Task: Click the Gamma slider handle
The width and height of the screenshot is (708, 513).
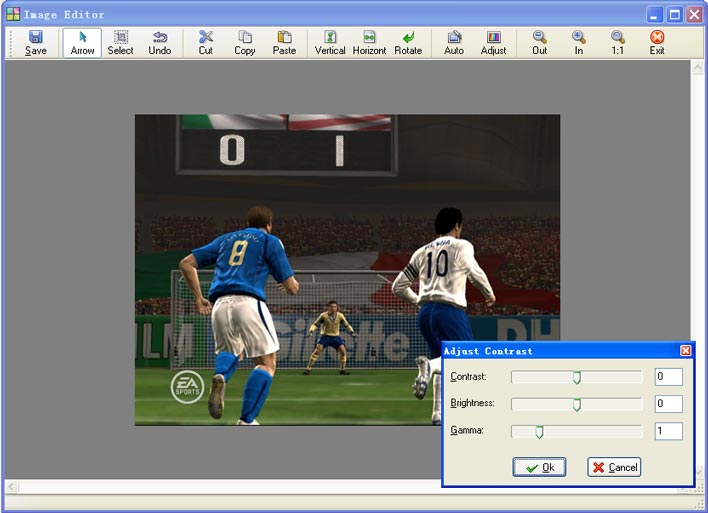Action: tap(539, 432)
